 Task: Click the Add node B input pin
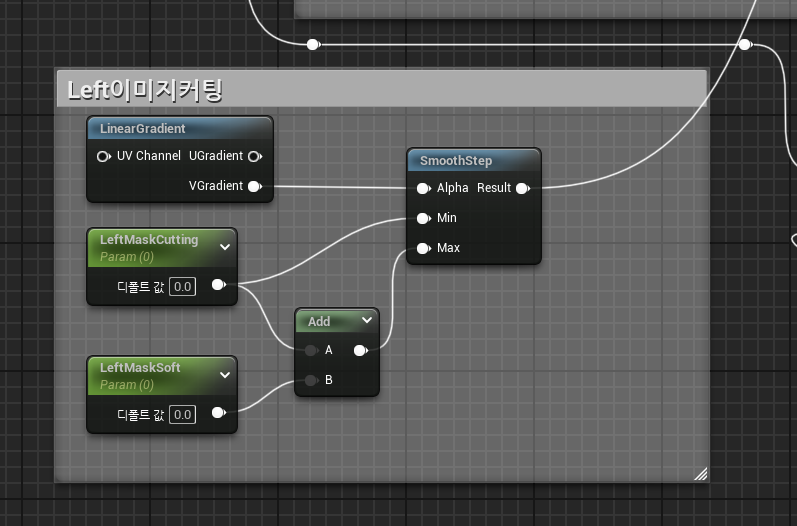point(311,380)
